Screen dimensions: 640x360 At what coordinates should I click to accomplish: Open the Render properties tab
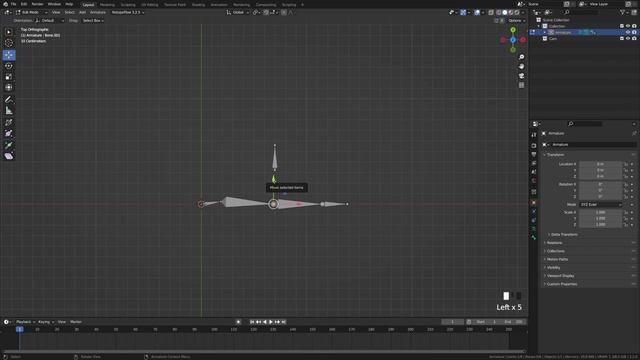(534, 145)
